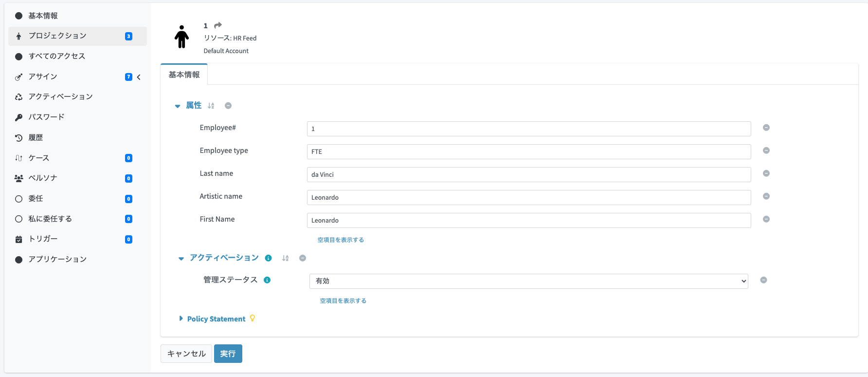Remove the First Name value with minus icon
The width and height of the screenshot is (868, 377).
[x=766, y=219]
